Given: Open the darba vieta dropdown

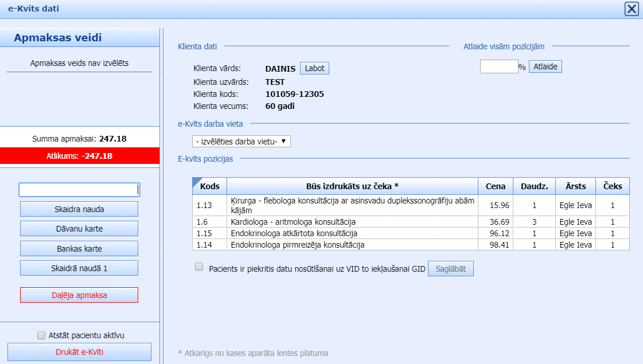Looking at the screenshot, I should 241,141.
